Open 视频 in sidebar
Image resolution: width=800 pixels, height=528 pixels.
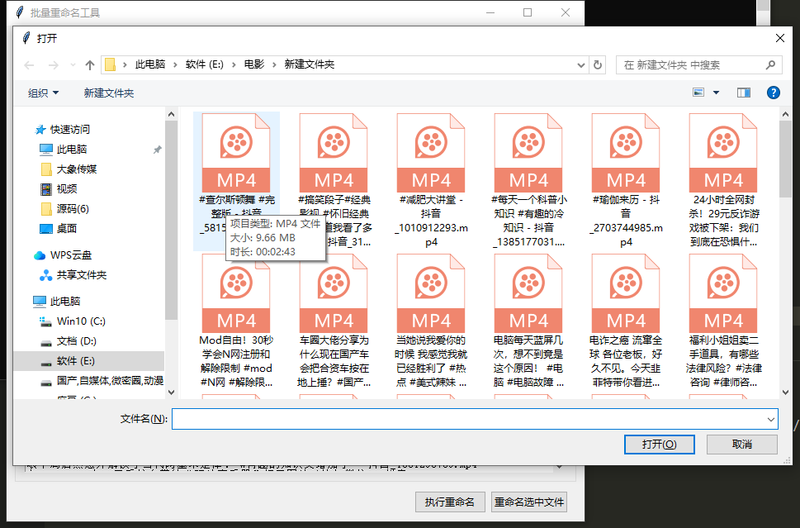coord(66,189)
